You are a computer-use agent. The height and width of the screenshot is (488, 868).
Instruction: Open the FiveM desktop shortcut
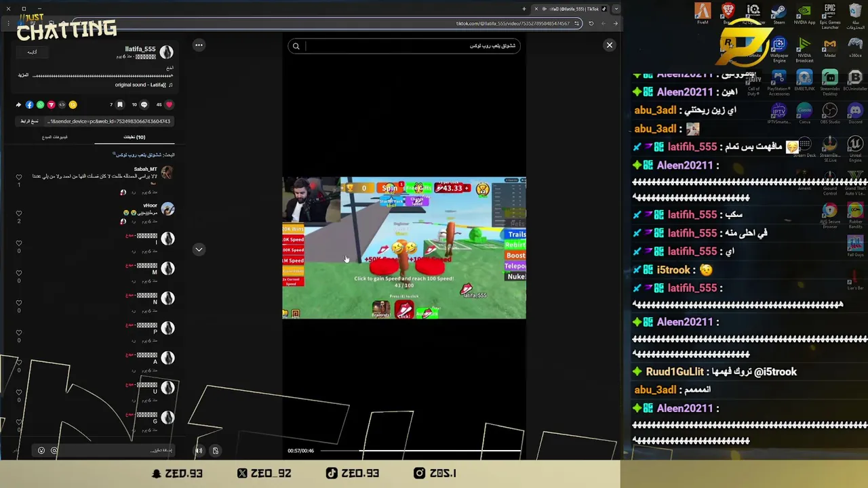tap(703, 14)
